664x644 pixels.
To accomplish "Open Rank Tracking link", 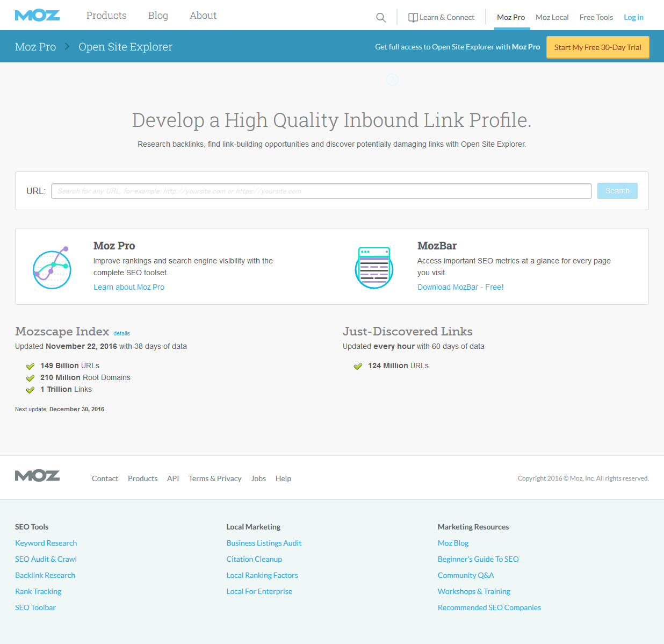I will click(38, 591).
